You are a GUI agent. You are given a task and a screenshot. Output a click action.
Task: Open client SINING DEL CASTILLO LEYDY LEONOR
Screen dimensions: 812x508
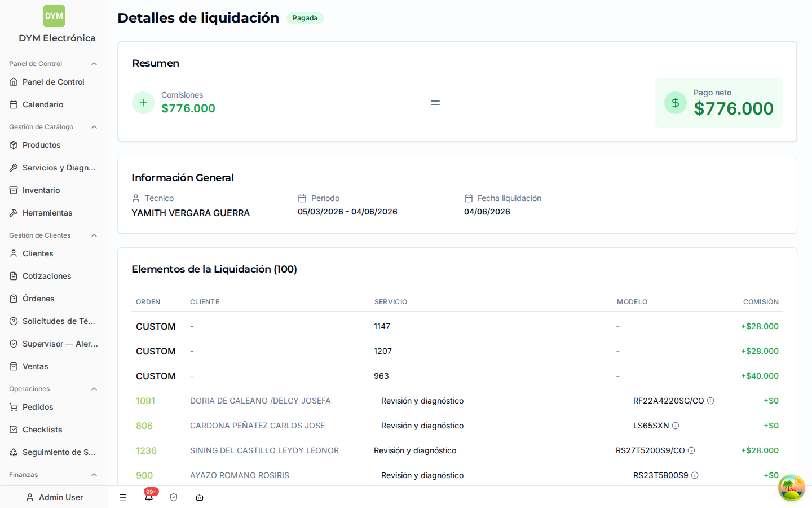click(x=264, y=450)
